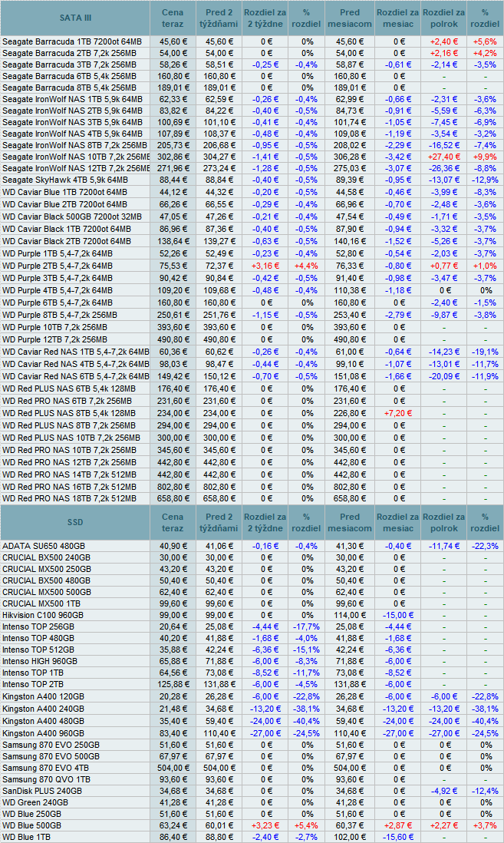Select the -26,36 € half-year difference value
The width and height of the screenshot is (504, 843).
444,168
